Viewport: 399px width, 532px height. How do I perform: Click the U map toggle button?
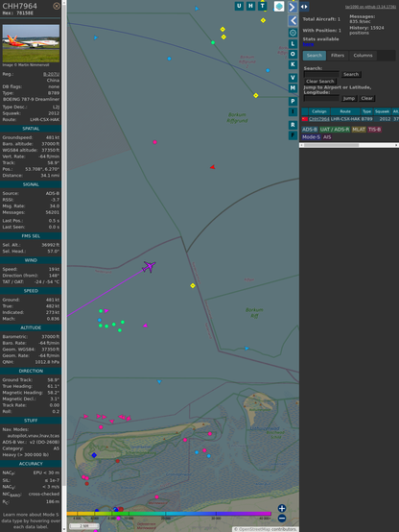(239, 6)
